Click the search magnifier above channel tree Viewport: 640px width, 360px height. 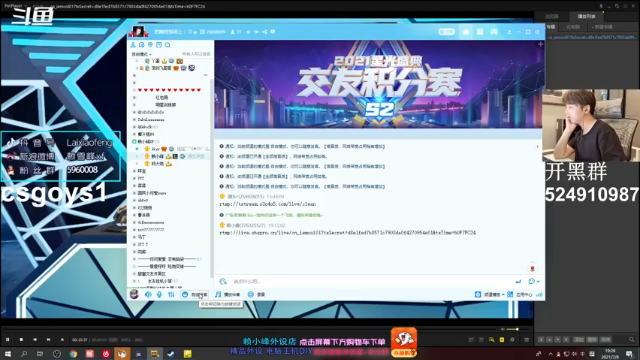pos(167,45)
